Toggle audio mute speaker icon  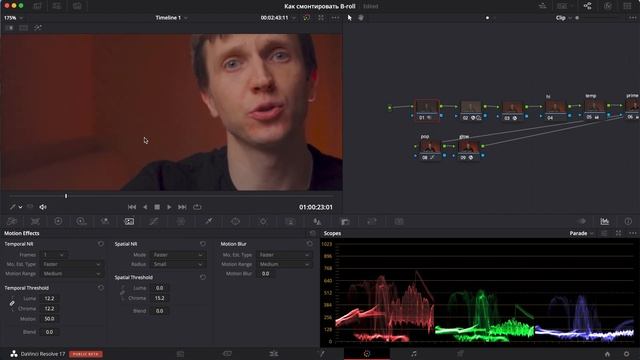[x=43, y=207]
